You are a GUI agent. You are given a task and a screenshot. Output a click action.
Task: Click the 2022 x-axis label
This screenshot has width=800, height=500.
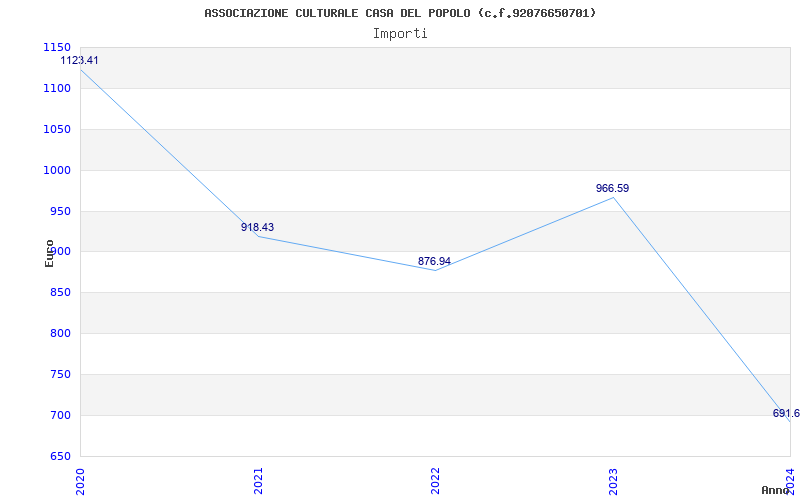(435, 481)
